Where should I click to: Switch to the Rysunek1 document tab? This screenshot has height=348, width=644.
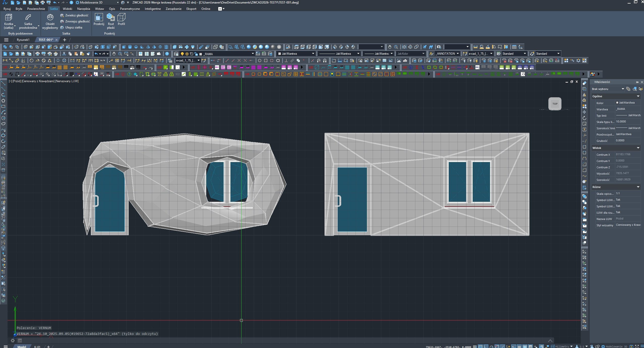point(23,40)
